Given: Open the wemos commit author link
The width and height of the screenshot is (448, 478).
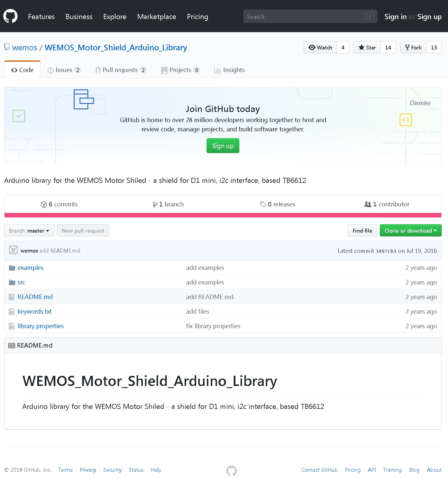Looking at the screenshot, I should [x=29, y=251].
